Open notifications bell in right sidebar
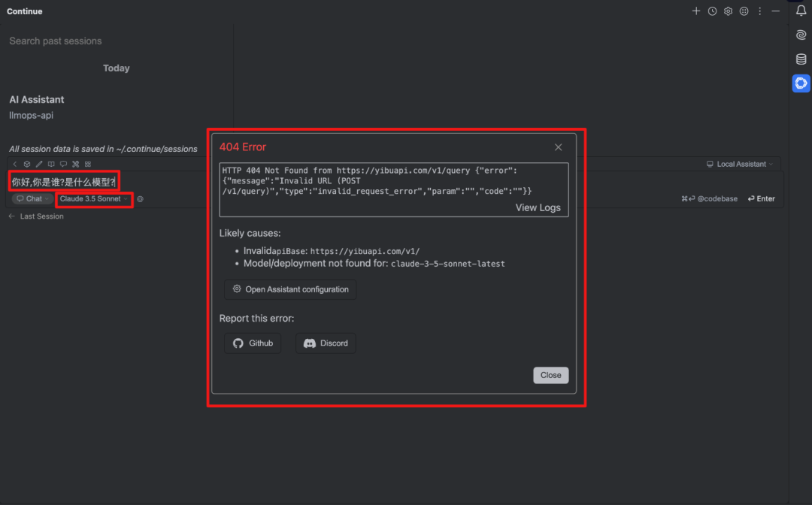Screen dimensions: 812x505 [x=801, y=11]
